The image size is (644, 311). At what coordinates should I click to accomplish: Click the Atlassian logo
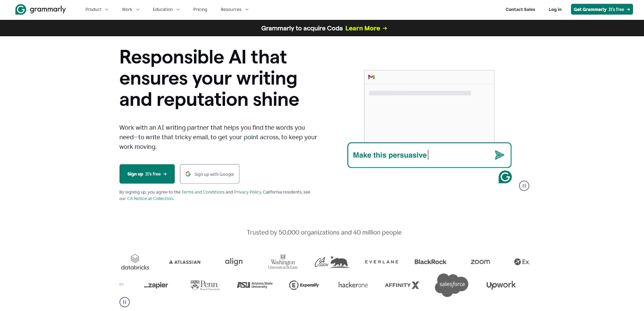[x=185, y=262]
